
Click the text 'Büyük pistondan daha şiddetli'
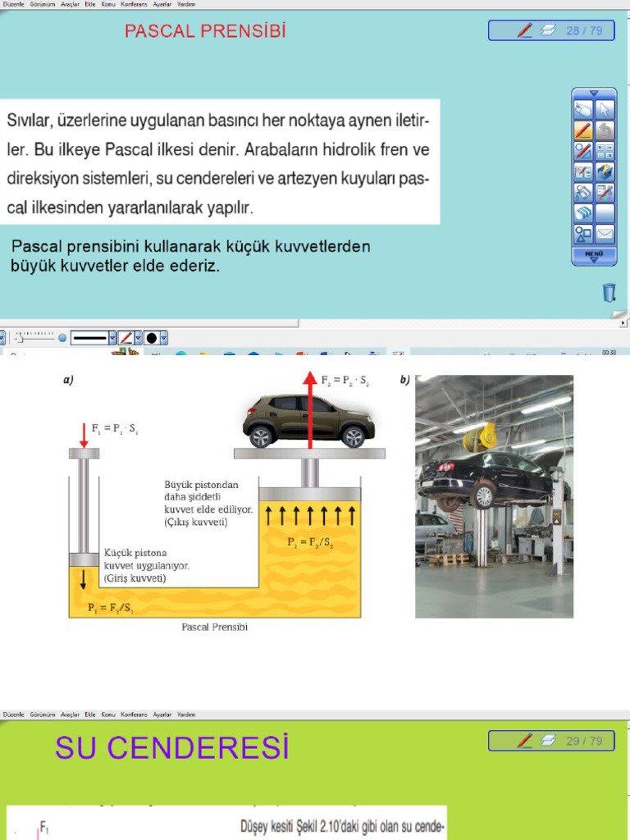point(202,491)
